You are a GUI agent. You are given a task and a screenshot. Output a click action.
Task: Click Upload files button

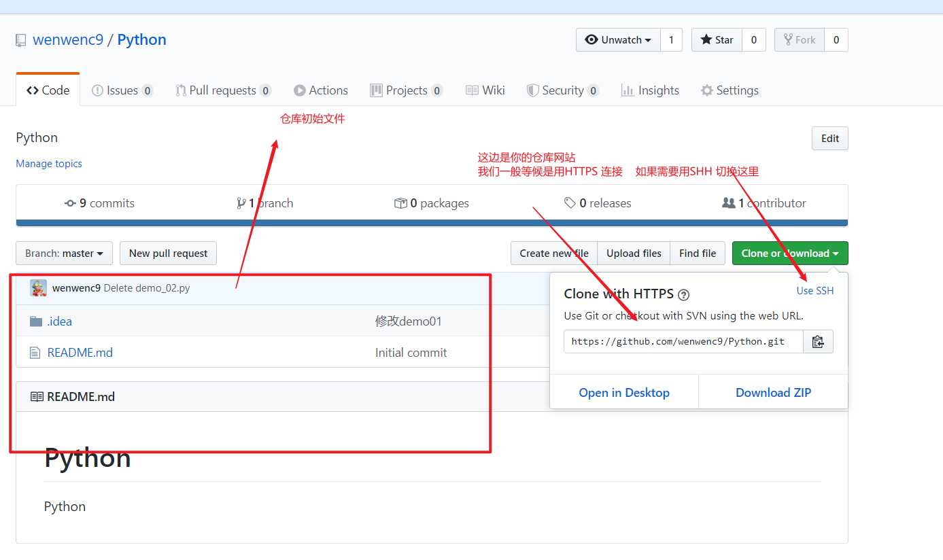tap(634, 253)
